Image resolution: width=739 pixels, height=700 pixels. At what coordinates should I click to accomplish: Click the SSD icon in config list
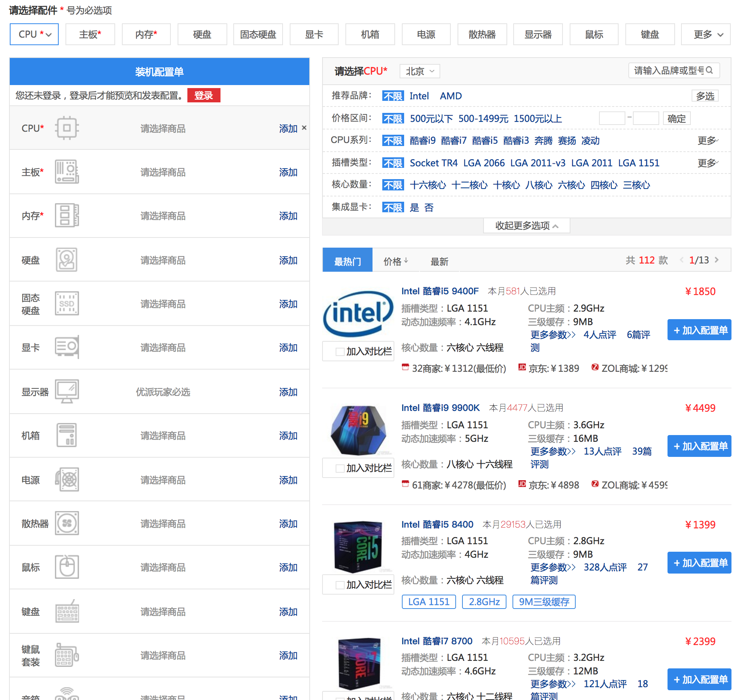tap(67, 303)
